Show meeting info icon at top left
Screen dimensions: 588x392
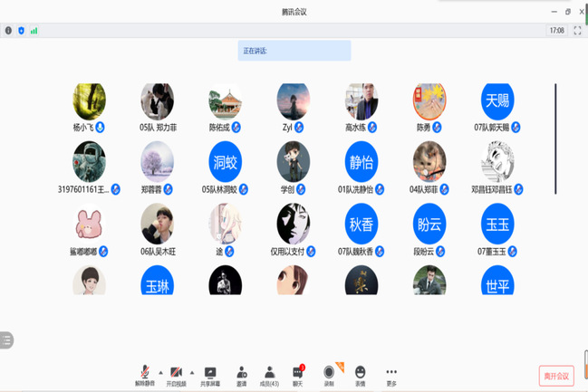click(8, 30)
